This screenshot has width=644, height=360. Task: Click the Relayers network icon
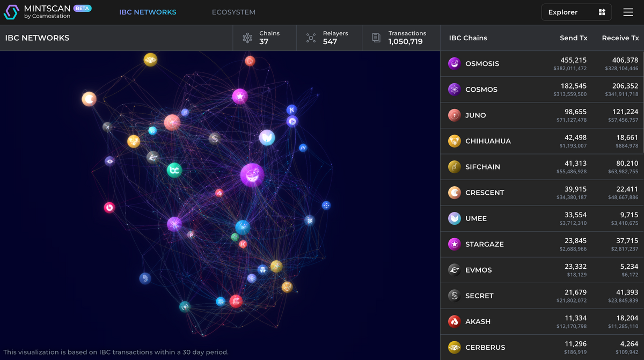[311, 38]
